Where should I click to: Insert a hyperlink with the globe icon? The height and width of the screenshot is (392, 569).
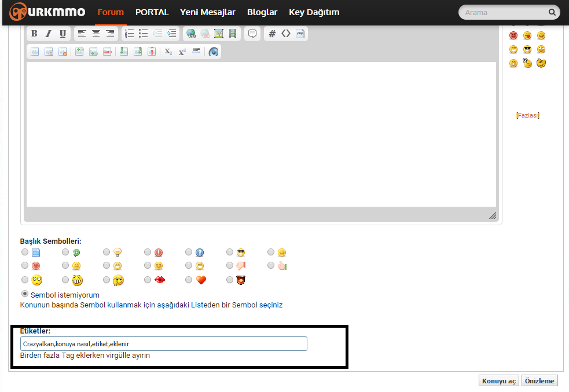[191, 34]
